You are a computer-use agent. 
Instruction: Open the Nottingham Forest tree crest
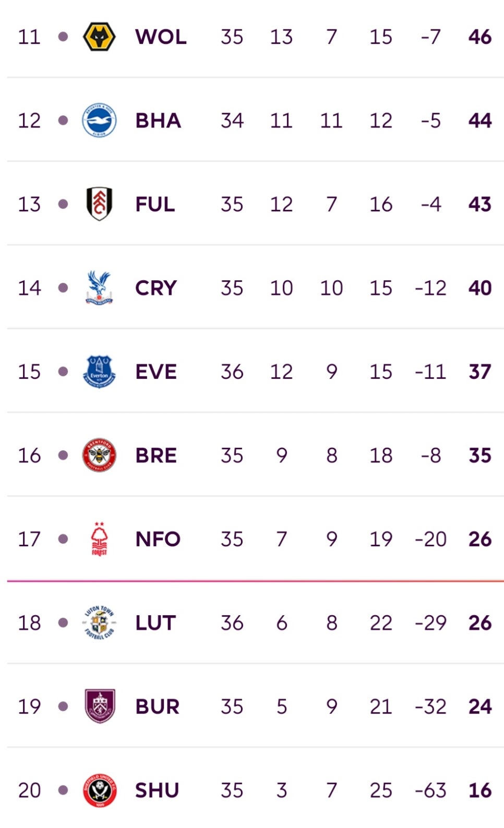pyautogui.click(x=99, y=539)
